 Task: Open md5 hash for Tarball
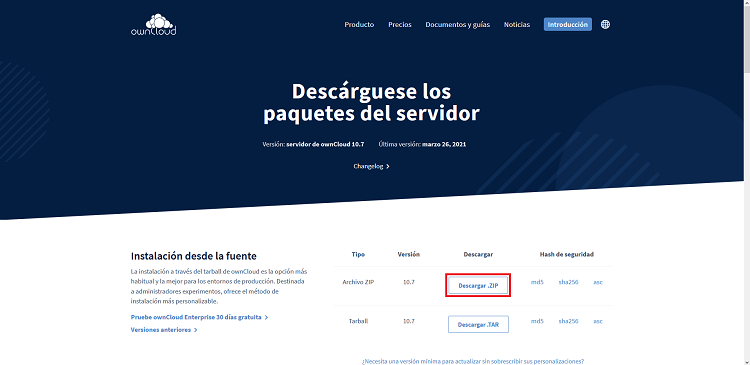(x=537, y=321)
